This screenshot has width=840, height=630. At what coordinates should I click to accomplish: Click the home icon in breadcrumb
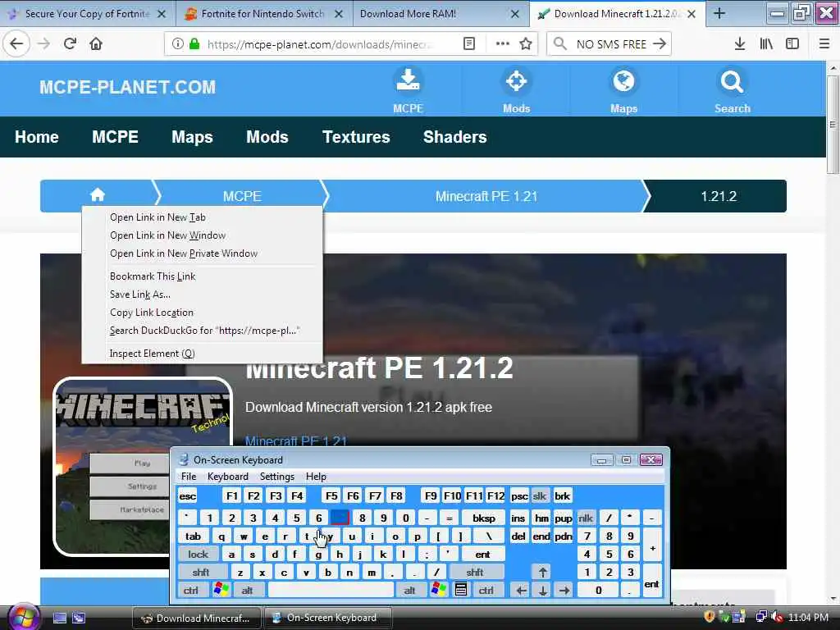coord(98,195)
